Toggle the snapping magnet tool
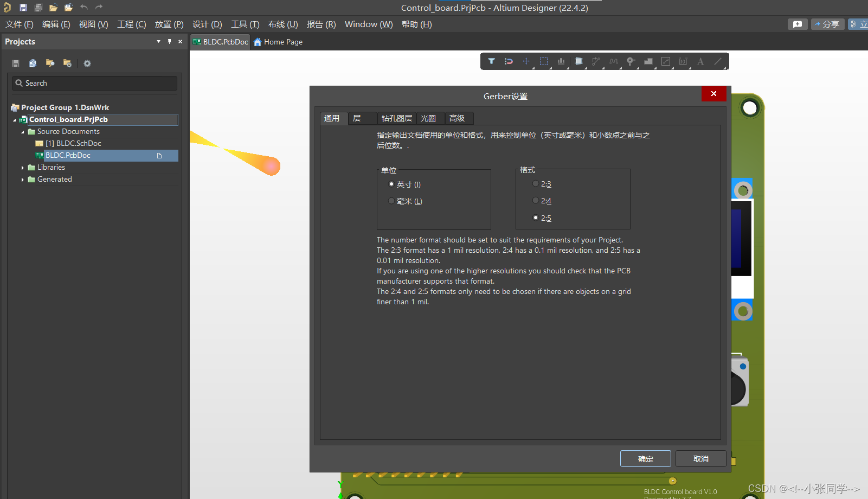 [x=509, y=61]
